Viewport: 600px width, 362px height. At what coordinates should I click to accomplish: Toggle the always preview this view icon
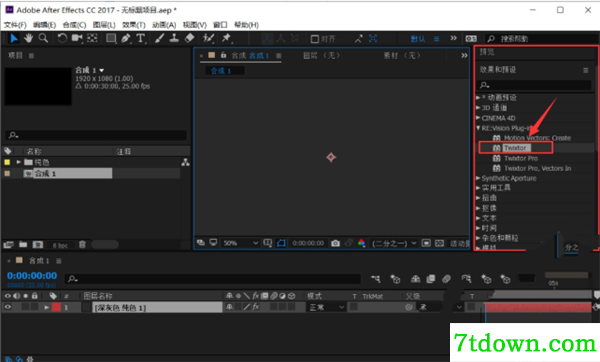(201, 243)
